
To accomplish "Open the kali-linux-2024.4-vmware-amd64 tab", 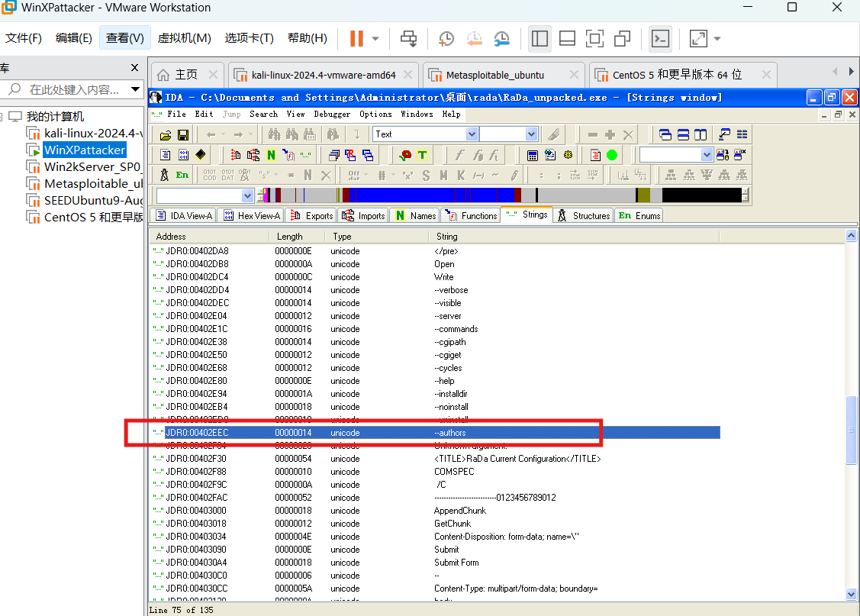I will coord(323,75).
